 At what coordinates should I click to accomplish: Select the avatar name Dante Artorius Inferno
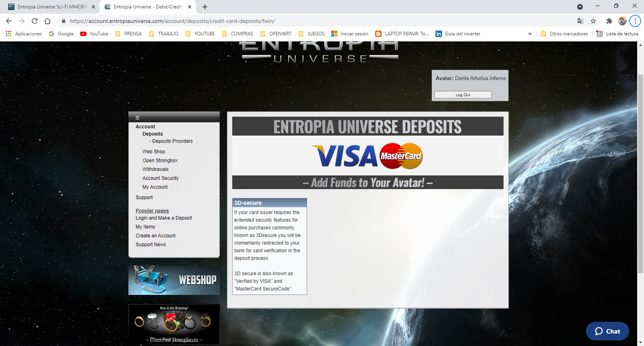tap(480, 78)
